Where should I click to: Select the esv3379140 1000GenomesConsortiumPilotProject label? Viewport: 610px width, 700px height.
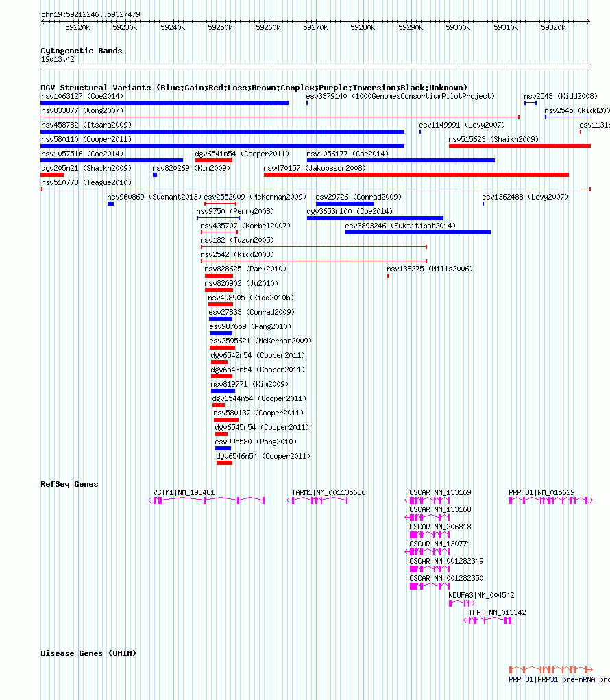[400, 97]
